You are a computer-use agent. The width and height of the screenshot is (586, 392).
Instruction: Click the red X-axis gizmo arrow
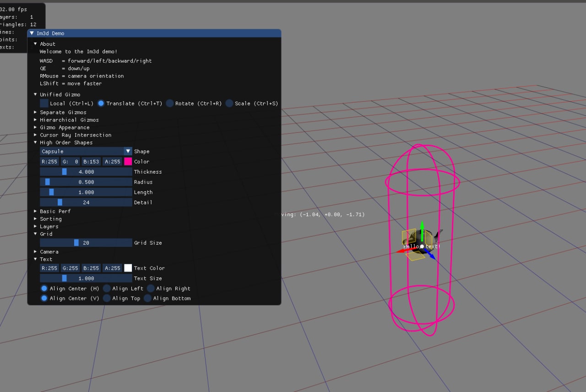[x=406, y=250]
